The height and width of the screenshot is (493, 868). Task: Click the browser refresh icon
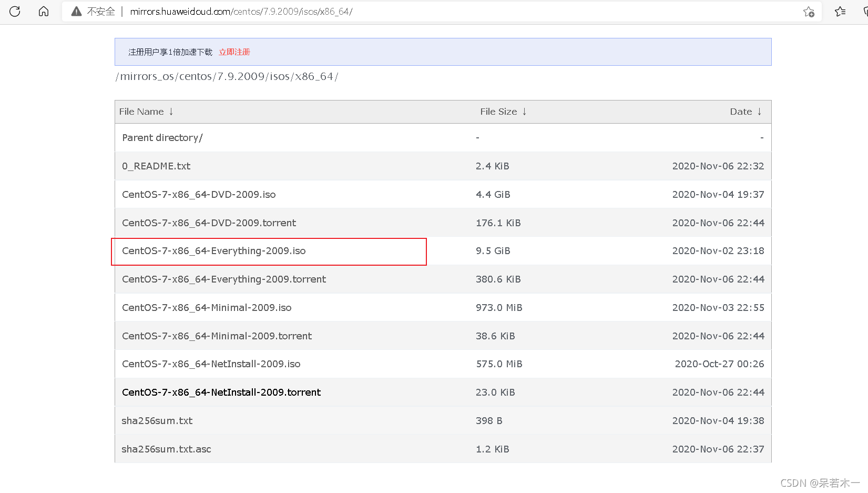click(x=15, y=11)
